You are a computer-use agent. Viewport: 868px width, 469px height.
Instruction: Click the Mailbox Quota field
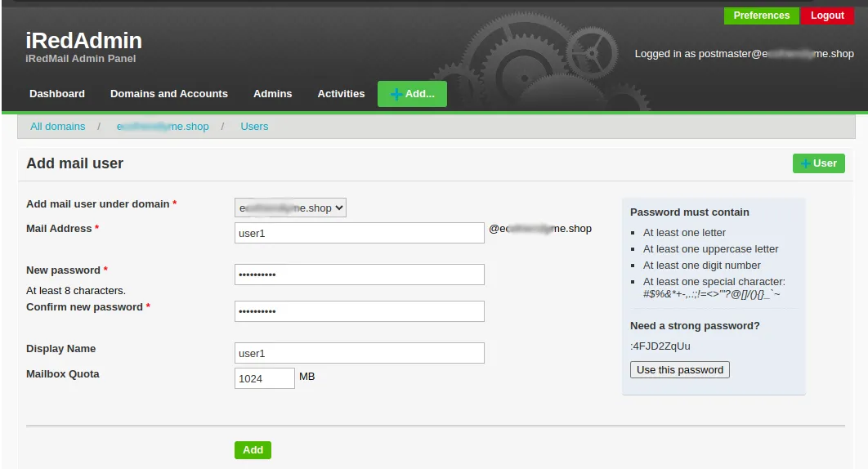[265, 378]
